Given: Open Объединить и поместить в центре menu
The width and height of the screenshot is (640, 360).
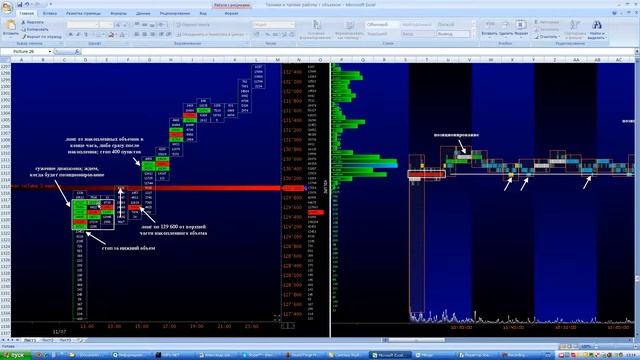Looking at the screenshot, I should click(211, 35).
